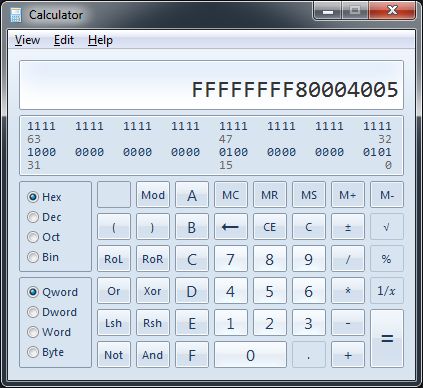Viewport: 423px width, 388px height.
Task: Click the open parenthesis button
Action: tap(114, 227)
